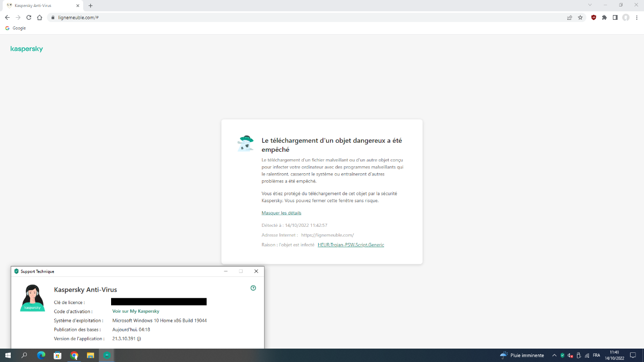Open File Explorer from taskbar

click(91, 355)
